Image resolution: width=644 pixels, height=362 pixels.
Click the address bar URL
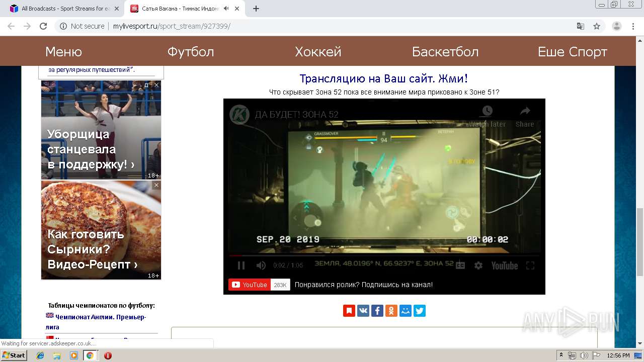[x=172, y=26]
